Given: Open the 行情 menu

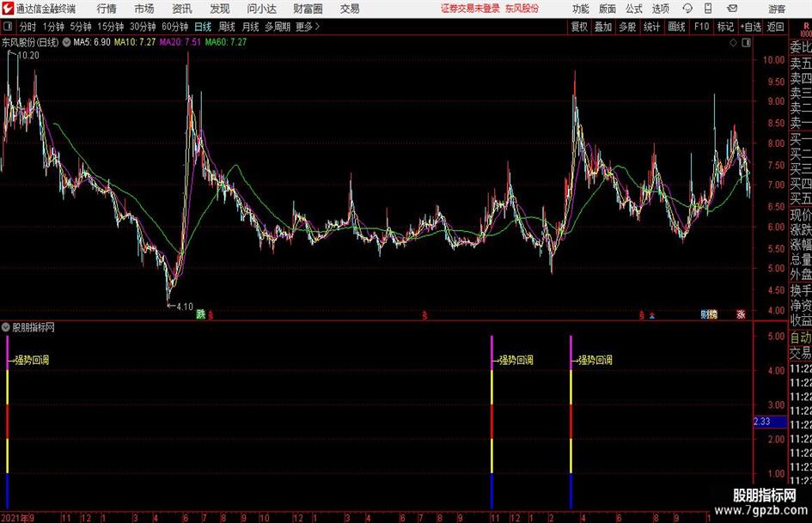Looking at the screenshot, I should tap(107, 9).
